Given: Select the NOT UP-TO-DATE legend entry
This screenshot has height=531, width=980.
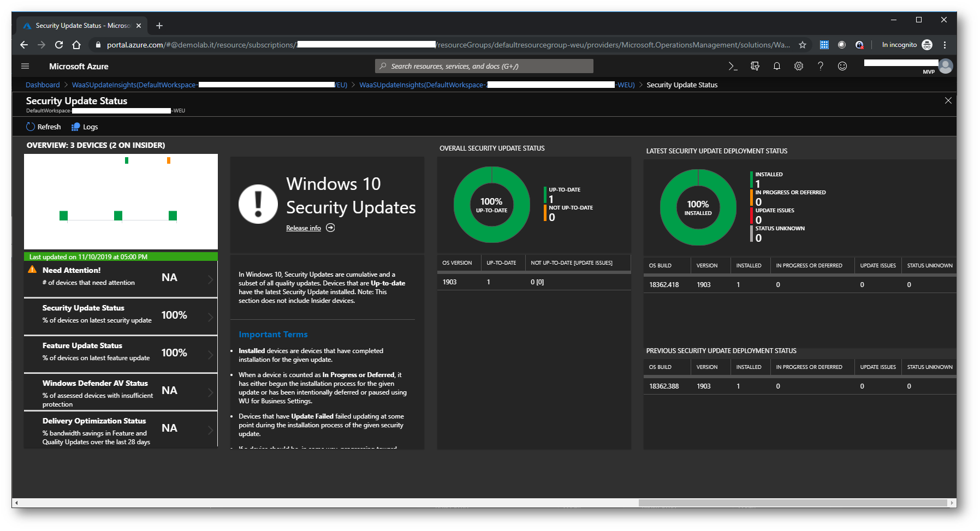Looking at the screenshot, I should point(569,213).
